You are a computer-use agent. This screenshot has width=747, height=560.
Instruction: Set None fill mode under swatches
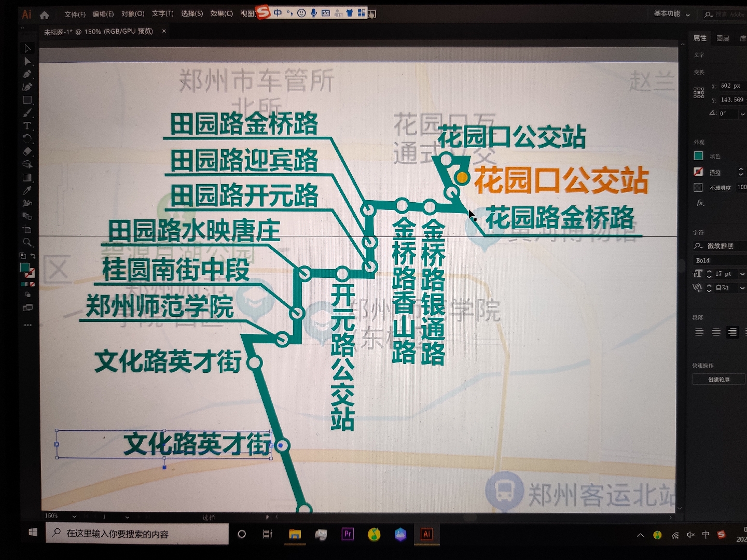[x=32, y=284]
